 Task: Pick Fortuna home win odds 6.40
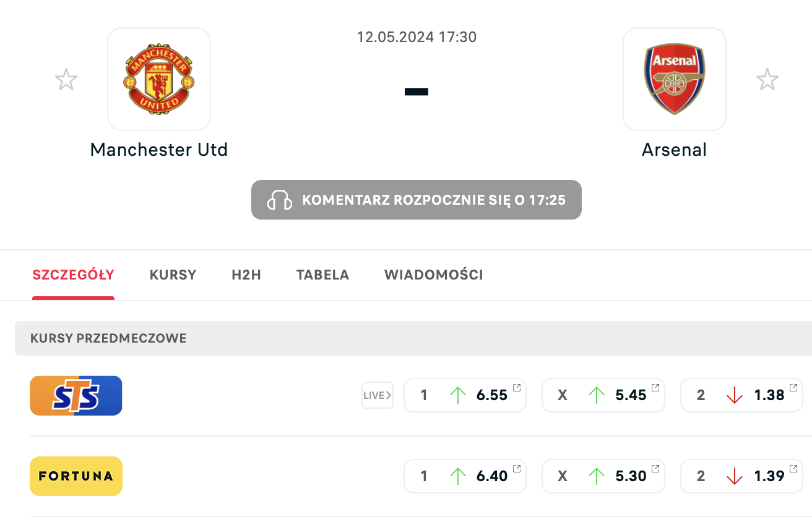click(x=465, y=476)
